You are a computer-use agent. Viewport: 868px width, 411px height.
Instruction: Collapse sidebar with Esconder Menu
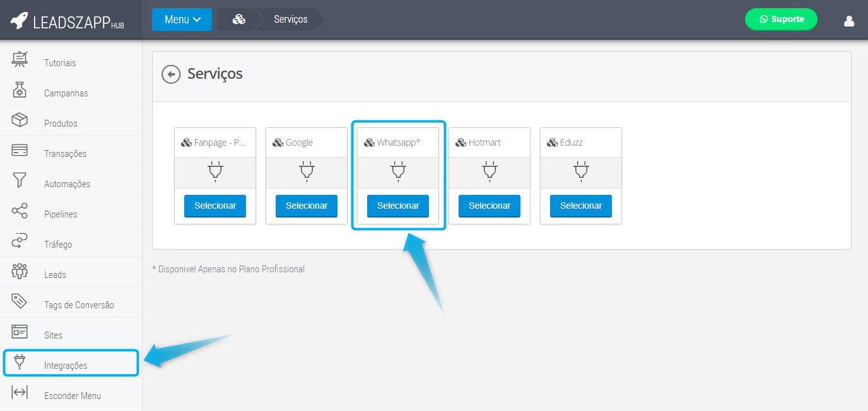pyautogui.click(x=72, y=396)
